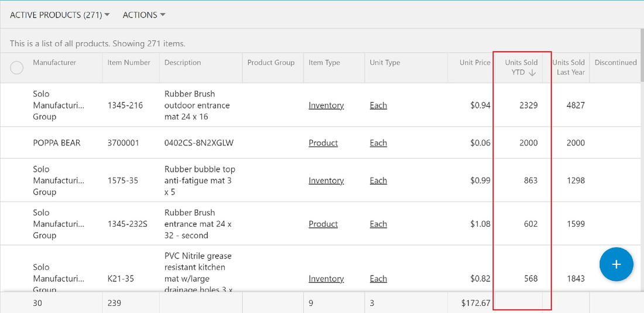Click the $0.06 unit price cell
This screenshot has height=313, width=644.
[480, 142]
